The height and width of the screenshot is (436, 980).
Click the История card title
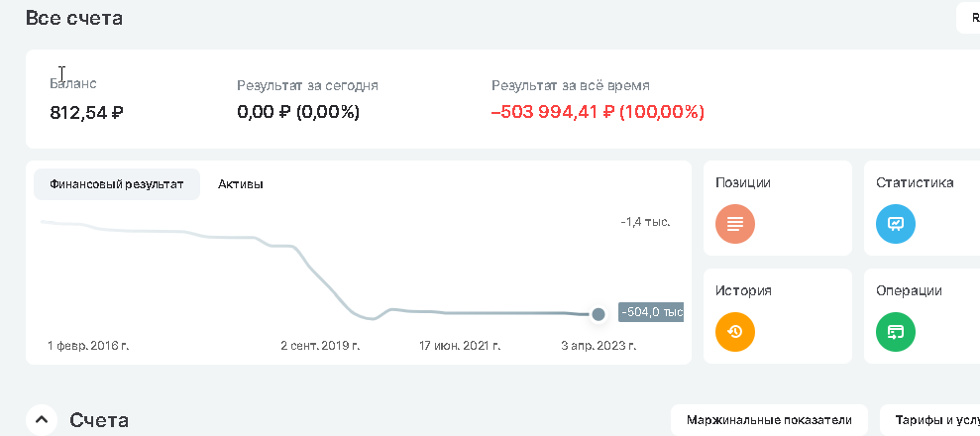click(x=743, y=290)
